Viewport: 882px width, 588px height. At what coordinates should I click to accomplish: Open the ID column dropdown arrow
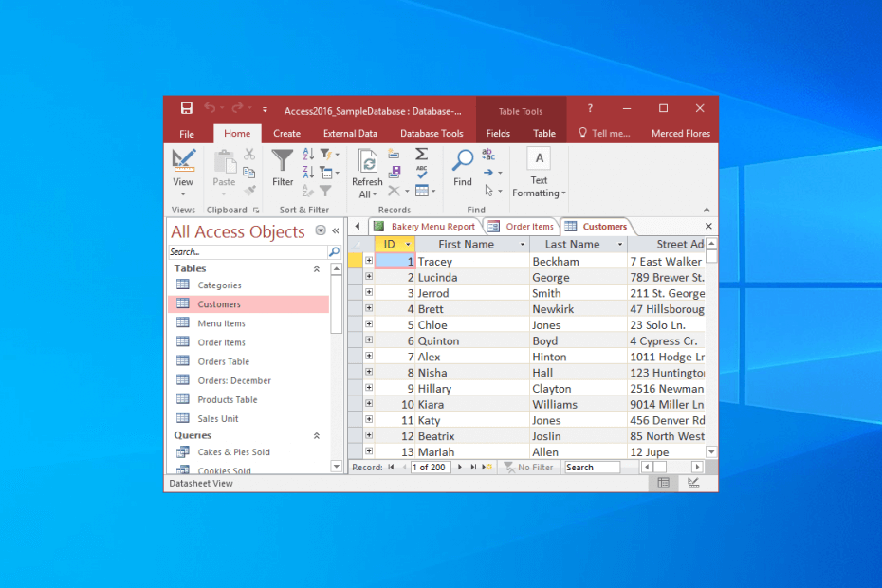(409, 245)
